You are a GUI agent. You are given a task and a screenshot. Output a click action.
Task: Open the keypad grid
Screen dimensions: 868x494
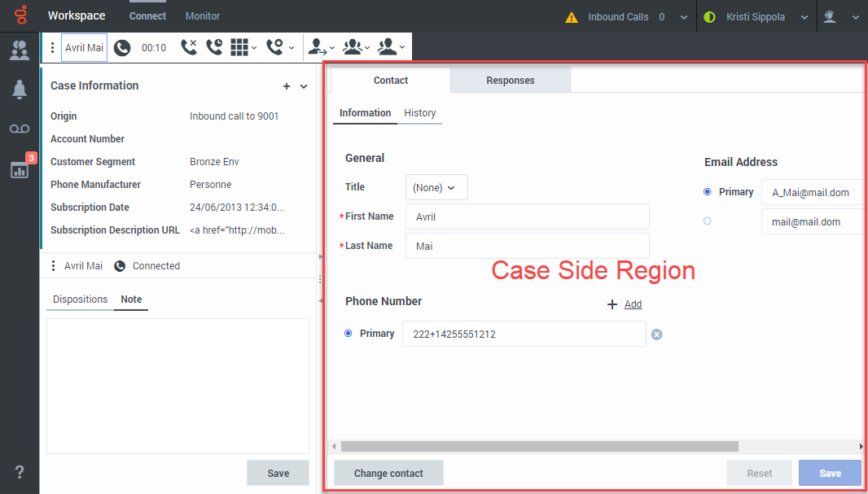tap(239, 48)
